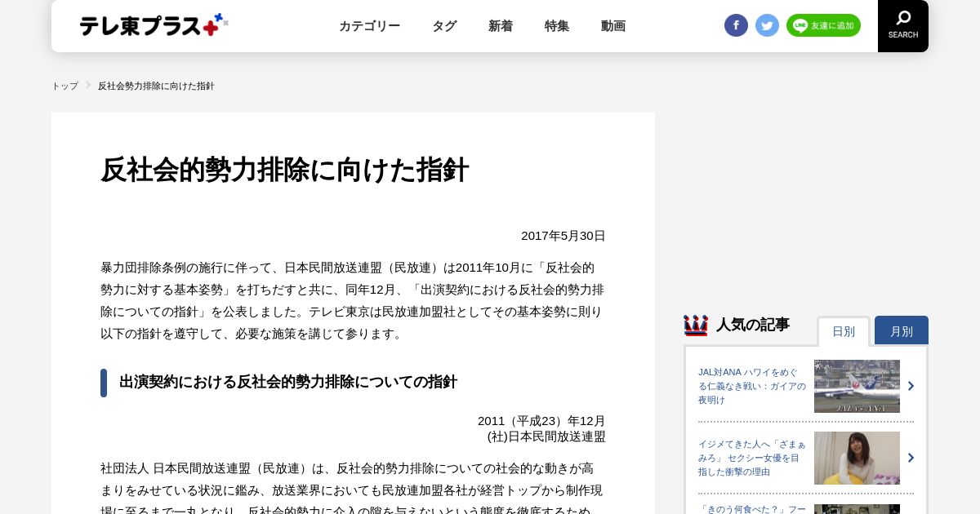Click the テレ東プラス logo
The width and height of the screenshot is (980, 514).
[154, 25]
